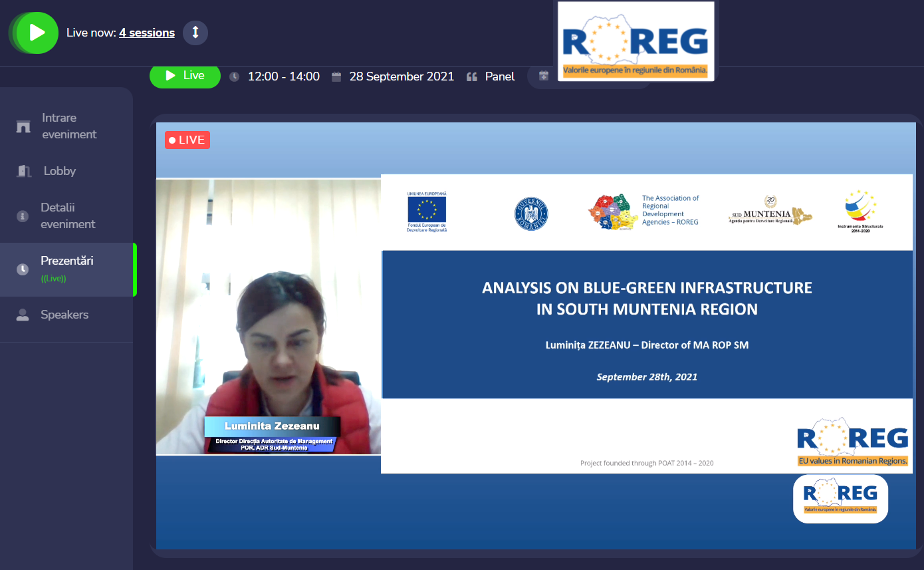The image size is (924, 570).
Task: Open the Speakers sidebar item
Action: [x=66, y=315]
